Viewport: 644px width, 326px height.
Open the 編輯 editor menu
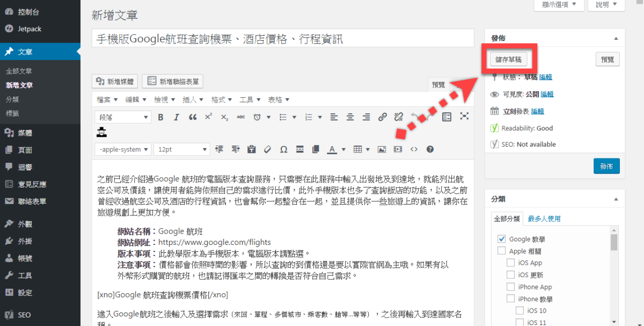point(136,100)
